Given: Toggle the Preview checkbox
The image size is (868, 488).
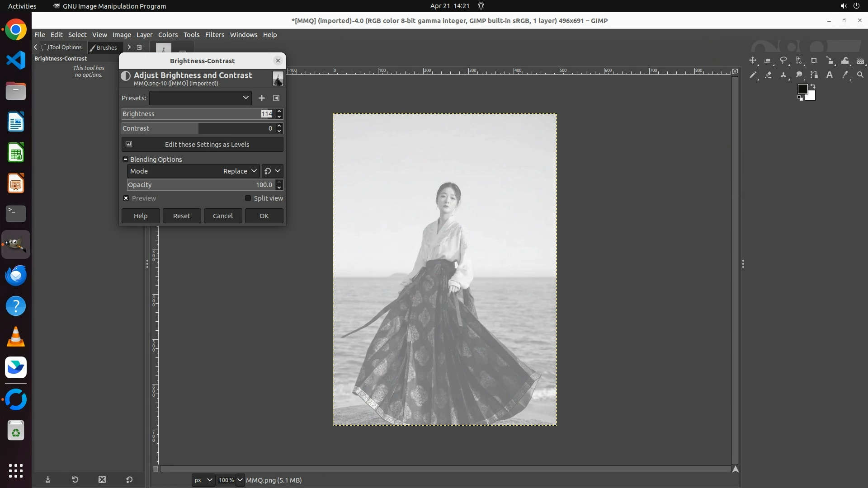Looking at the screenshot, I should [x=126, y=198].
